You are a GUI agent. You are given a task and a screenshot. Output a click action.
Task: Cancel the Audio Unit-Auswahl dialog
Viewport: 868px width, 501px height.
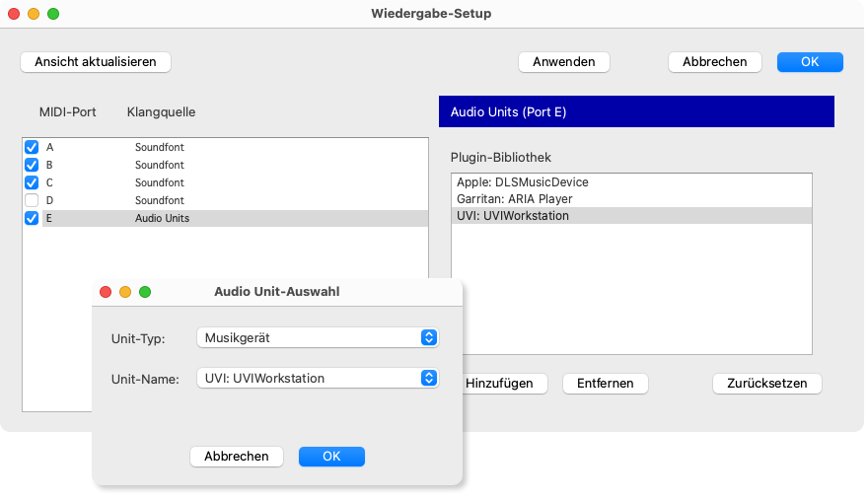[237, 457]
